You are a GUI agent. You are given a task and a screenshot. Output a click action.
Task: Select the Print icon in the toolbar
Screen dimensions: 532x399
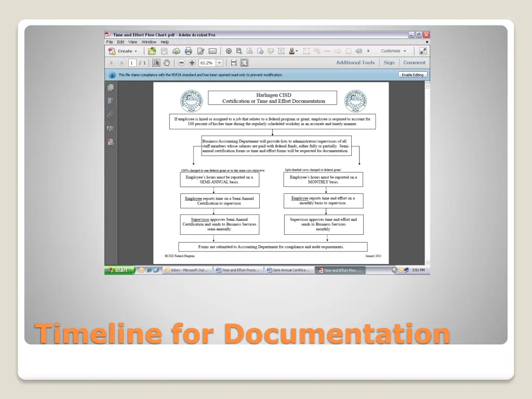[188, 50]
